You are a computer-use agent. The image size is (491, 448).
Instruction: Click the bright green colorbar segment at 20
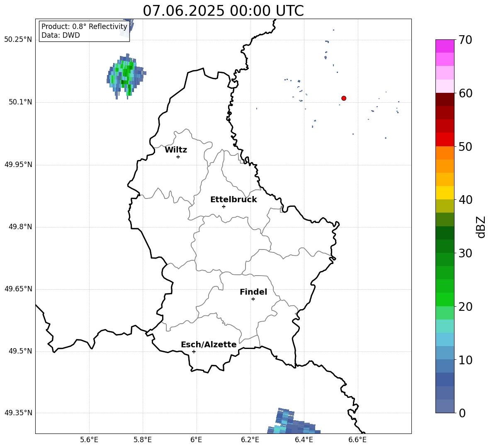coord(445,299)
